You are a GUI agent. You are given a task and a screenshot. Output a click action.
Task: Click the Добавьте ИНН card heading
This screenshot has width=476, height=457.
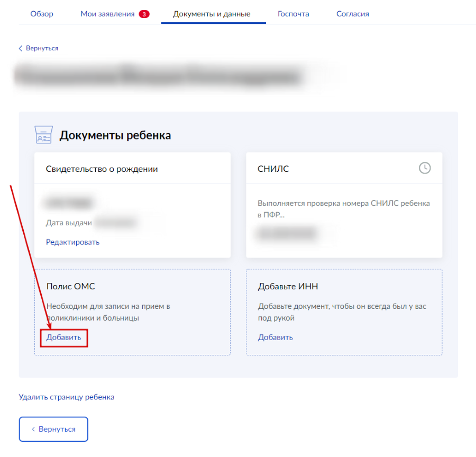point(288,287)
